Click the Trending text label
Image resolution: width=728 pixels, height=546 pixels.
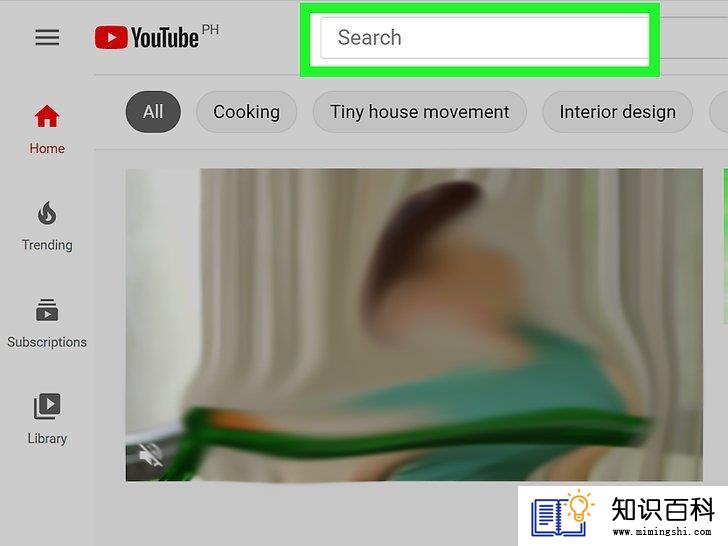[x=47, y=245]
